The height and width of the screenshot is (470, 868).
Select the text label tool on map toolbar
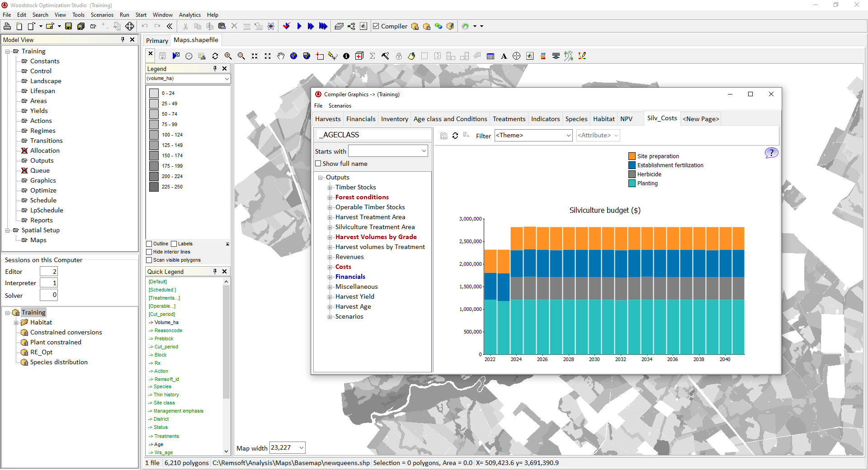(x=504, y=56)
